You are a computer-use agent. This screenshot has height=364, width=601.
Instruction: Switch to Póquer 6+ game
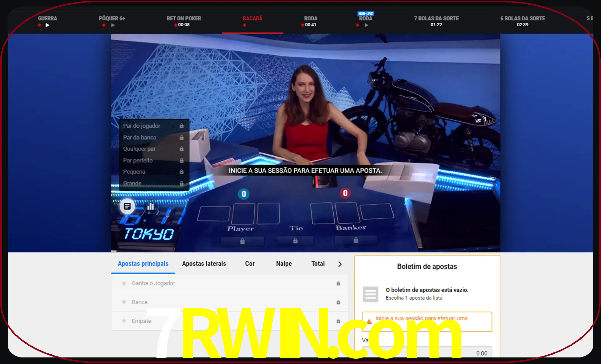tap(112, 18)
